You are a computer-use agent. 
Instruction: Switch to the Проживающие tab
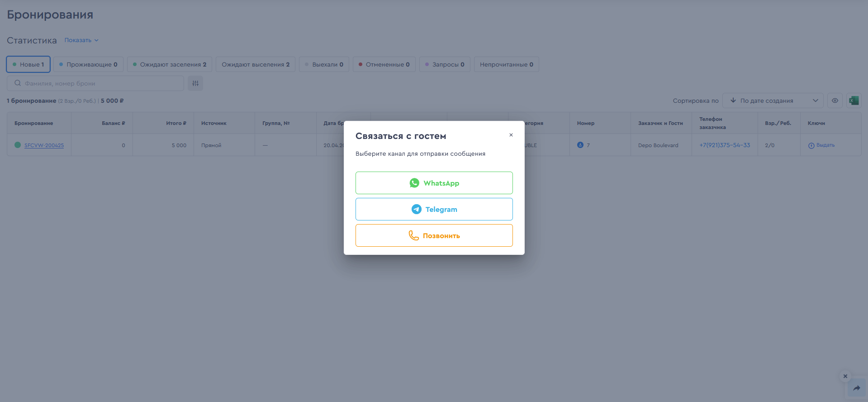point(88,64)
